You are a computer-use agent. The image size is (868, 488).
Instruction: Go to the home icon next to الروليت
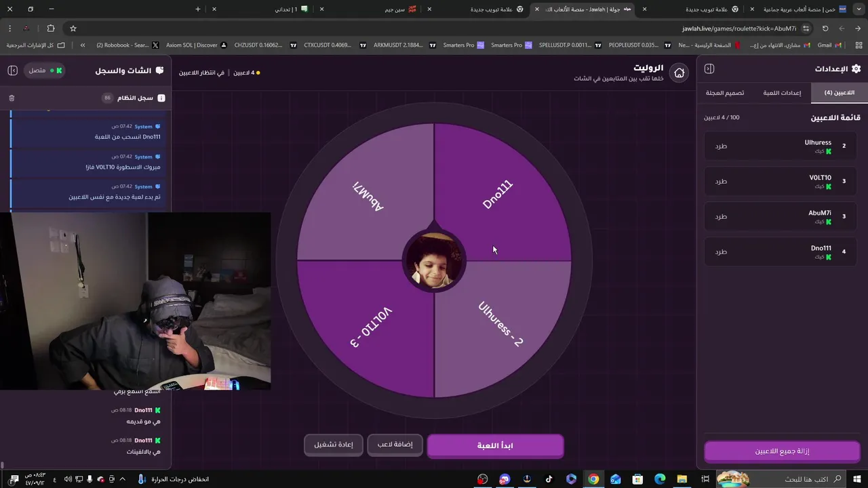pos(679,73)
